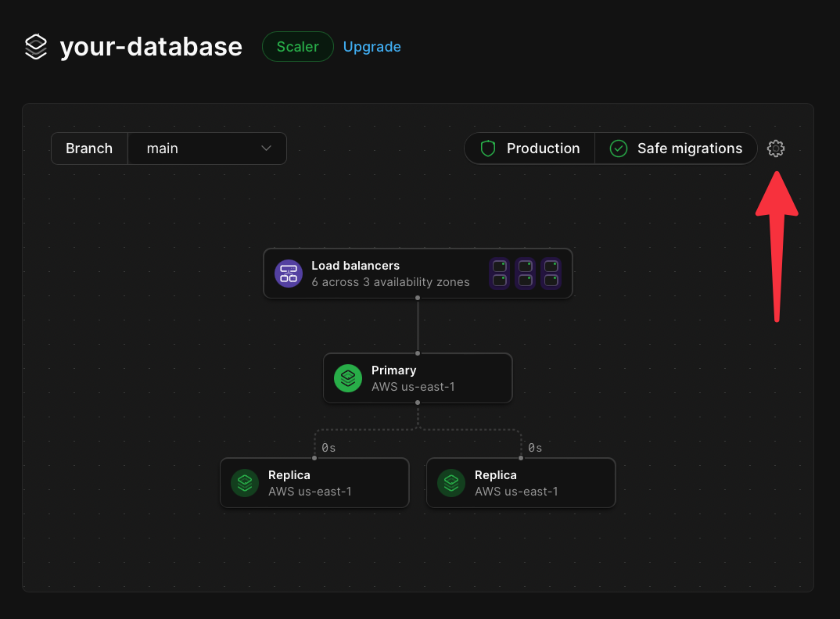
Task: Click the first availability zone tile
Action: (x=499, y=274)
